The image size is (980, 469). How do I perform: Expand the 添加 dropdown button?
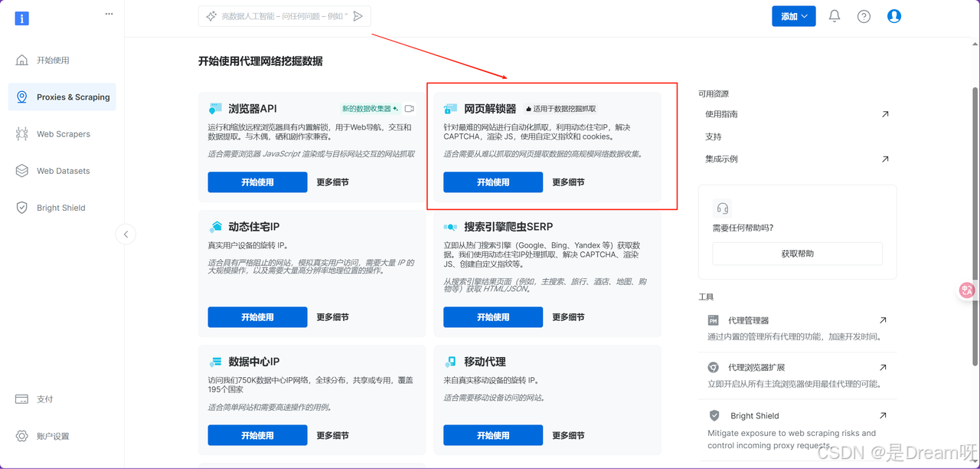pyautogui.click(x=793, y=16)
